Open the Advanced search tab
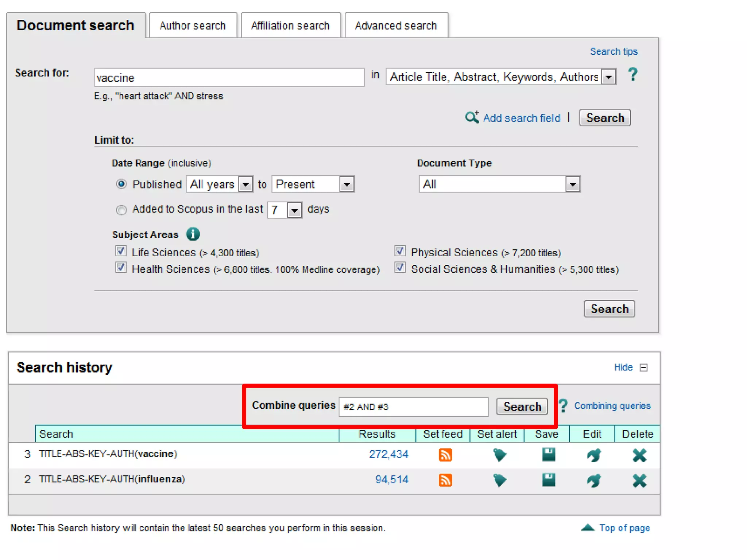Viewport: 747px width, 560px height. pos(396,26)
